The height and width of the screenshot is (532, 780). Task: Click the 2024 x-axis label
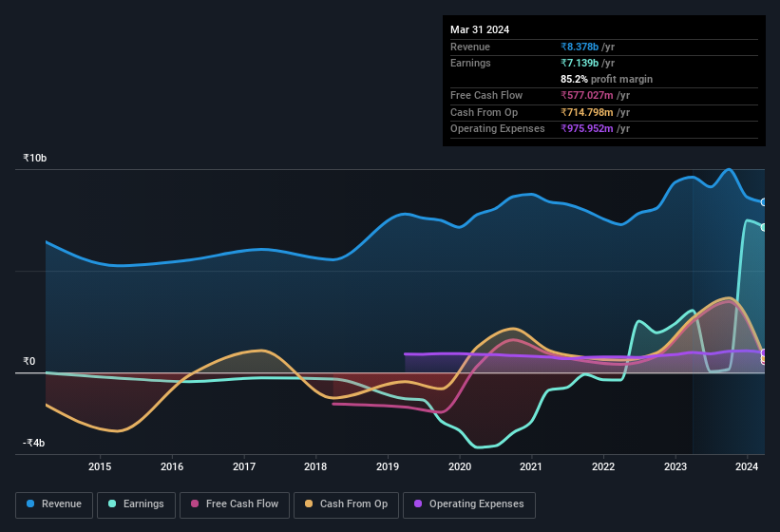747,466
